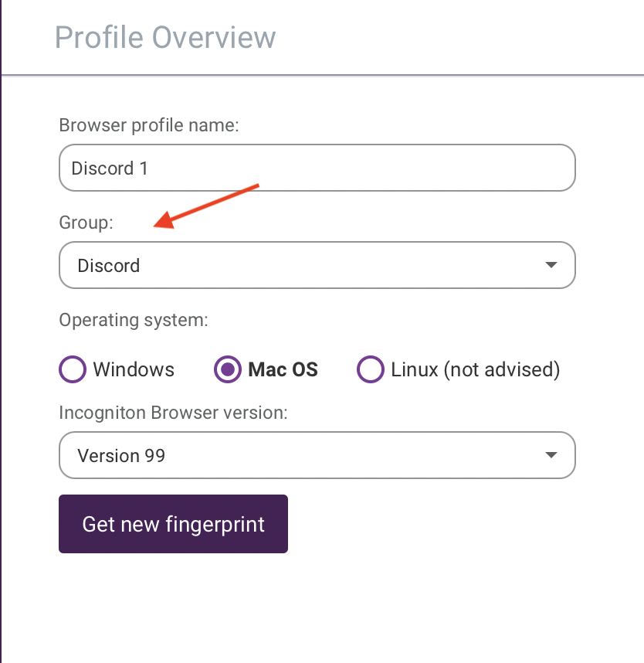Click the browser version dropdown caret arrow
Screen dimensions: 644x663
tap(551, 455)
